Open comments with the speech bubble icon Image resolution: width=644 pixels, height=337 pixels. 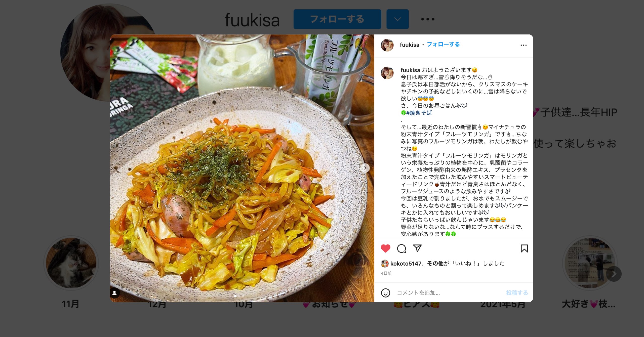[x=401, y=248]
